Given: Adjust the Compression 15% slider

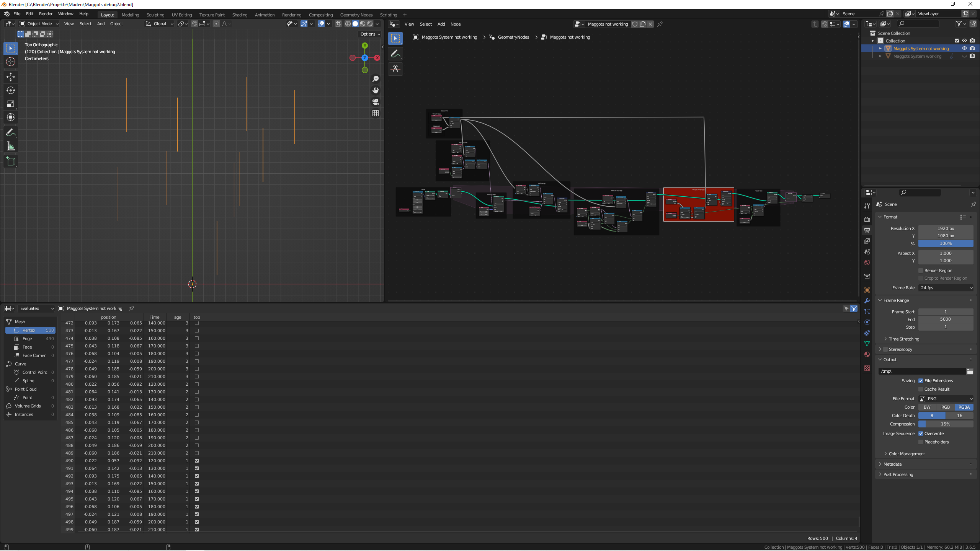Looking at the screenshot, I should pyautogui.click(x=946, y=424).
